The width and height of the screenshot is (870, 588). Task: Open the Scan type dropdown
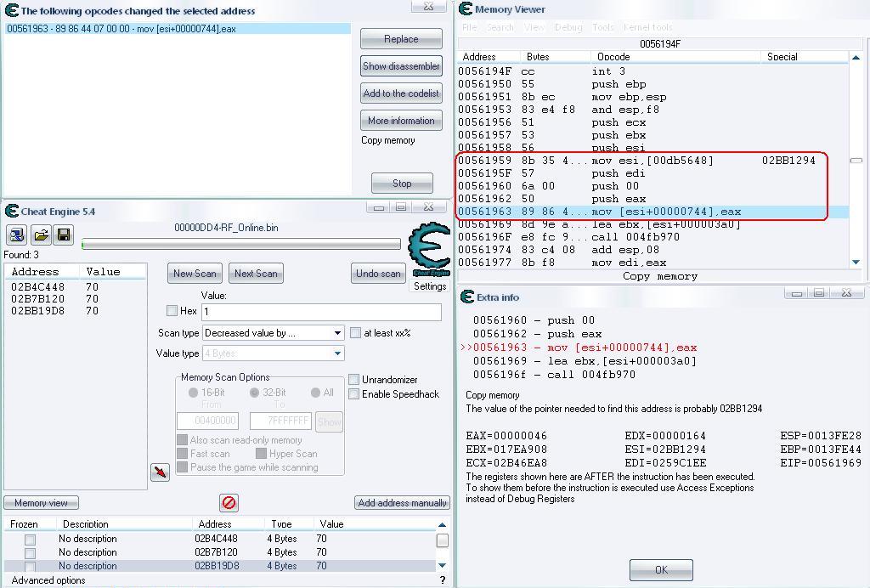tap(273, 333)
